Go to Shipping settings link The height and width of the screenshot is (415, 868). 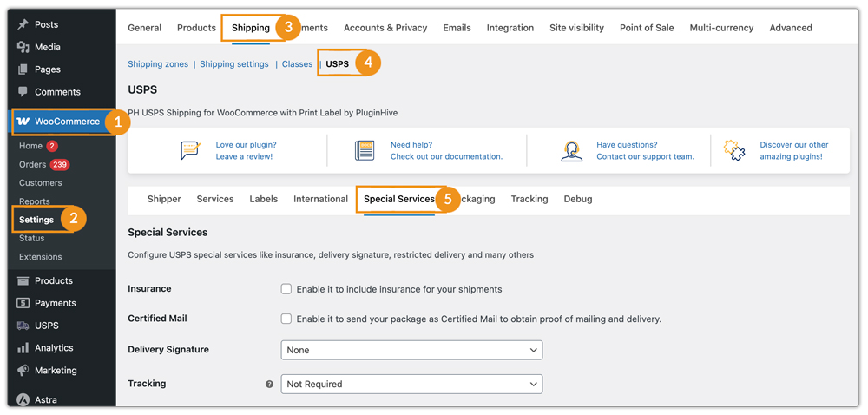(x=234, y=64)
